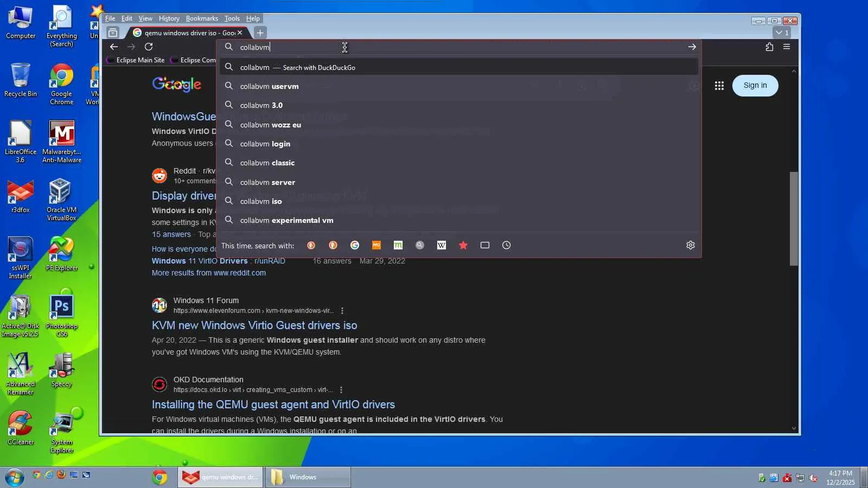Open 'Installing the QEMU guest agent' result link
This screenshot has width=868, height=488.
click(273, 404)
